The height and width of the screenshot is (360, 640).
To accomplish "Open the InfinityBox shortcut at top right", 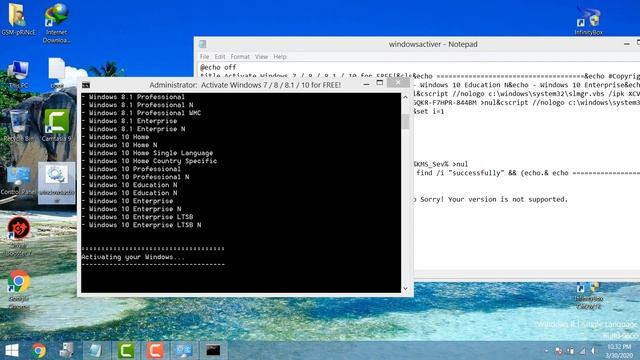I will coord(588,21).
